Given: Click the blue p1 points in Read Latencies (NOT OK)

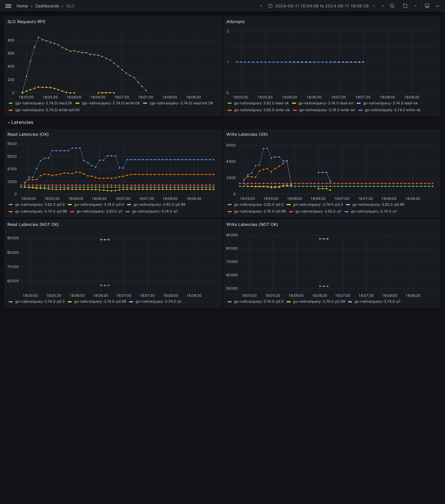Looking at the screenshot, I should 105,240.
